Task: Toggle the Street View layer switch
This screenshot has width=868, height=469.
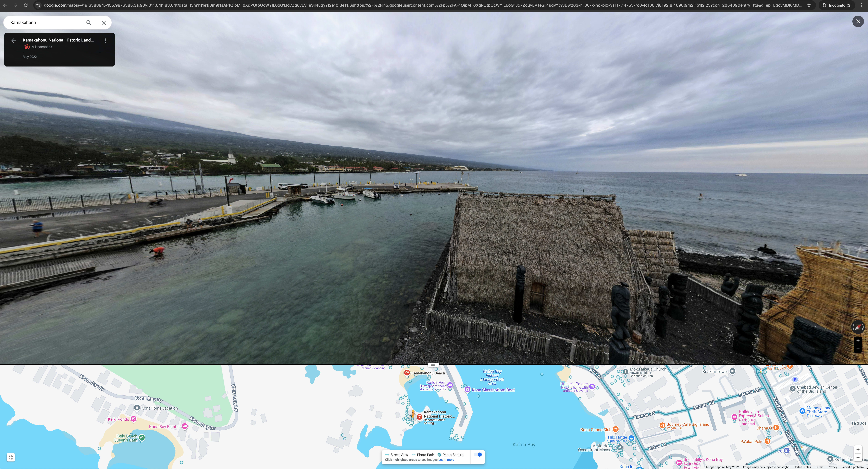Action: click(x=478, y=455)
